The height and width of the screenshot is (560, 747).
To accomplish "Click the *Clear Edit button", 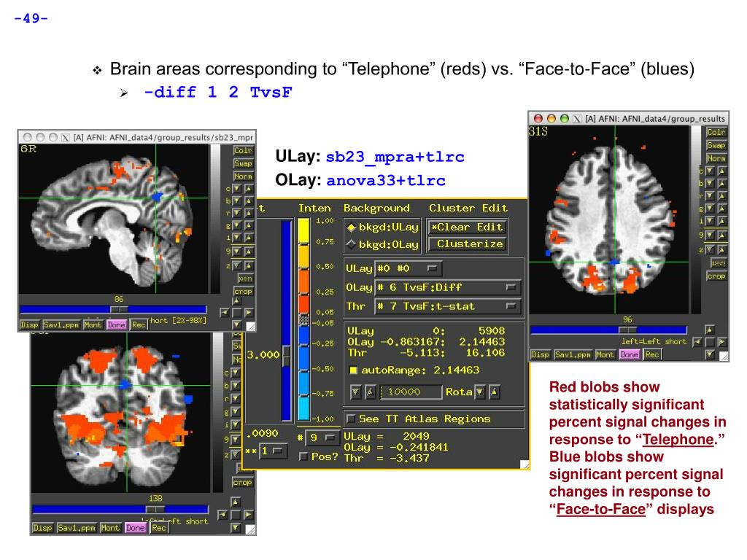I will pyautogui.click(x=467, y=227).
